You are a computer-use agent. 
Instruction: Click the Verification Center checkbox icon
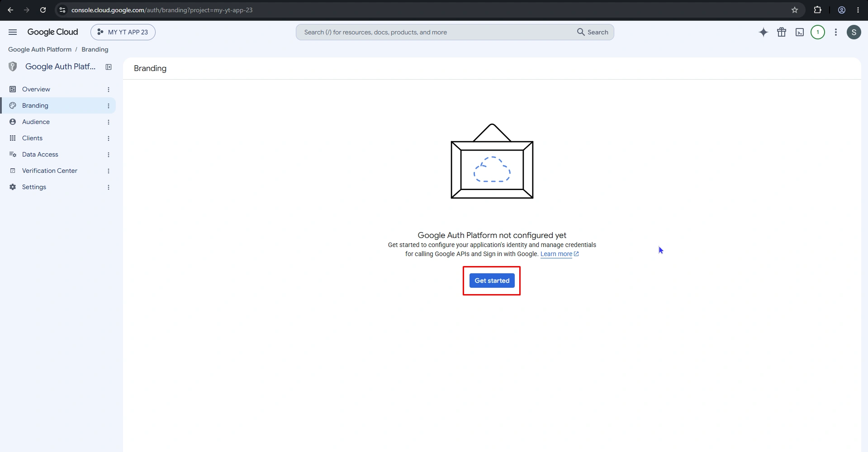[13, 171]
